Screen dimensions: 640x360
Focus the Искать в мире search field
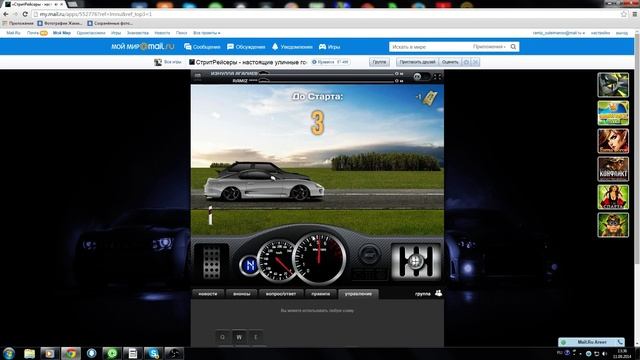pos(429,47)
